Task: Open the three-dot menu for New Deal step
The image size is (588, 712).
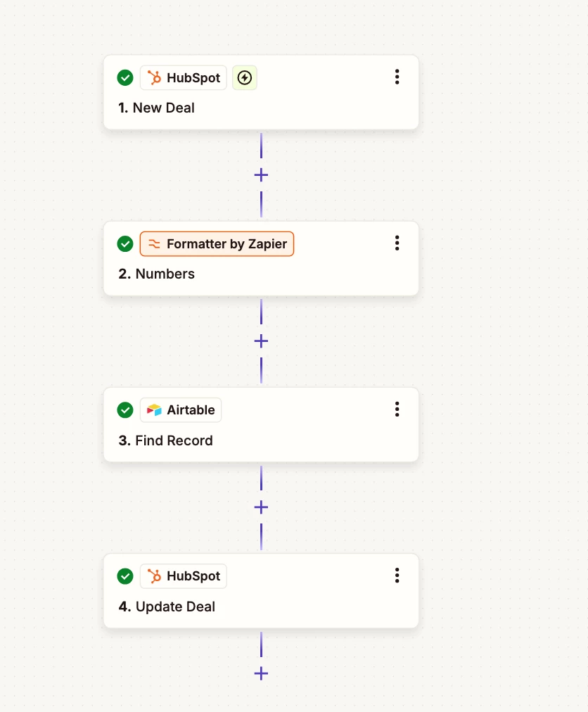Action: [397, 77]
